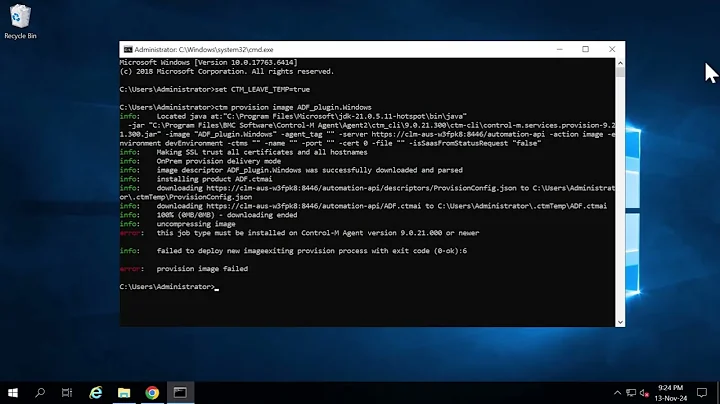Click the Microsoft Corporation copyright line
This screenshot has height=404, width=720.
click(x=227, y=72)
